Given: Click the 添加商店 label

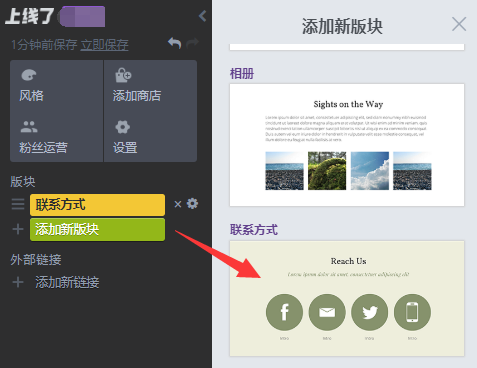Looking at the screenshot, I should pos(137,96).
